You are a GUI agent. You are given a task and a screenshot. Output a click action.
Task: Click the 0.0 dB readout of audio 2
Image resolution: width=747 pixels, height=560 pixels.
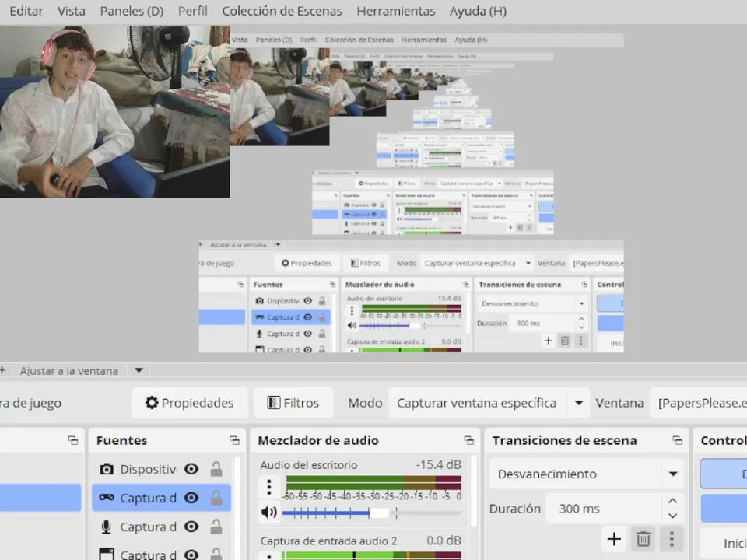pos(444,541)
